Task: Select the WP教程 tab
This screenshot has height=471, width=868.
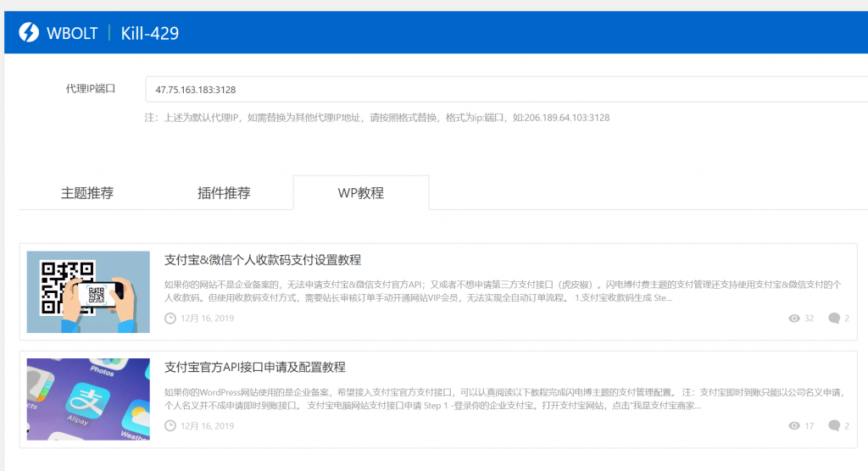Action: click(x=360, y=193)
